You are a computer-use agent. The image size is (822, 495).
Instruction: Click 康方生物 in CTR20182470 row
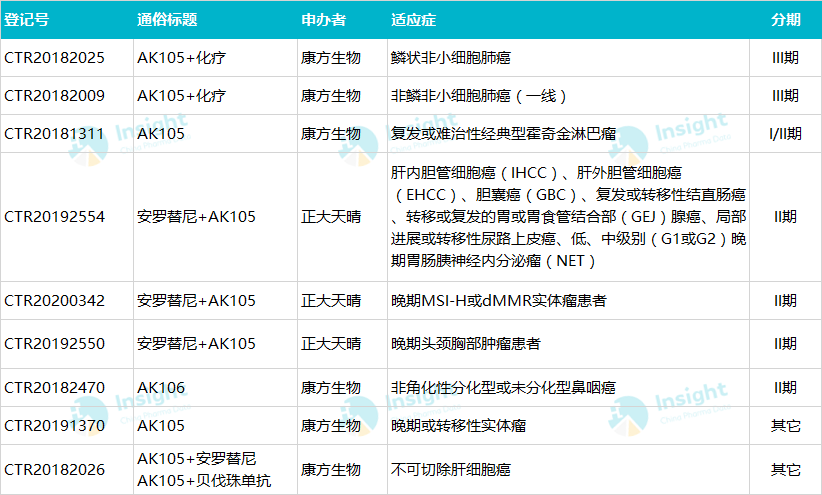331,388
